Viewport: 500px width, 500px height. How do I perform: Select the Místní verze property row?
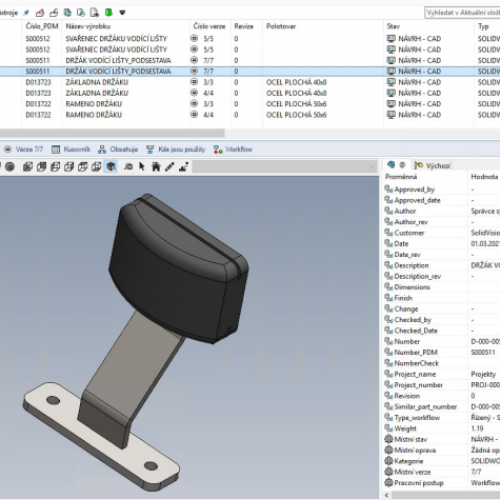[442, 472]
